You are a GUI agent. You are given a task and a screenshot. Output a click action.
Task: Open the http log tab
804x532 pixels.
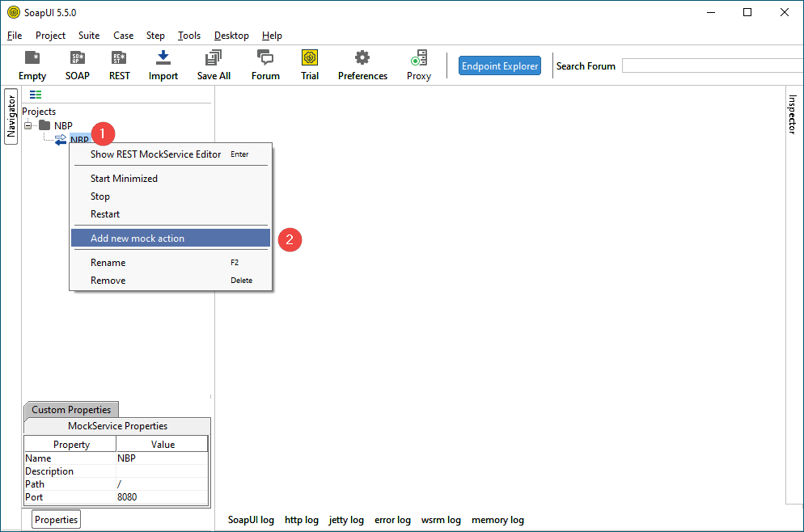coord(302,520)
